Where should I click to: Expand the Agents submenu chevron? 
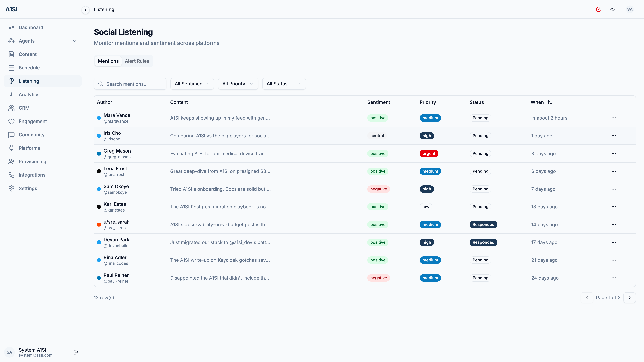(75, 41)
